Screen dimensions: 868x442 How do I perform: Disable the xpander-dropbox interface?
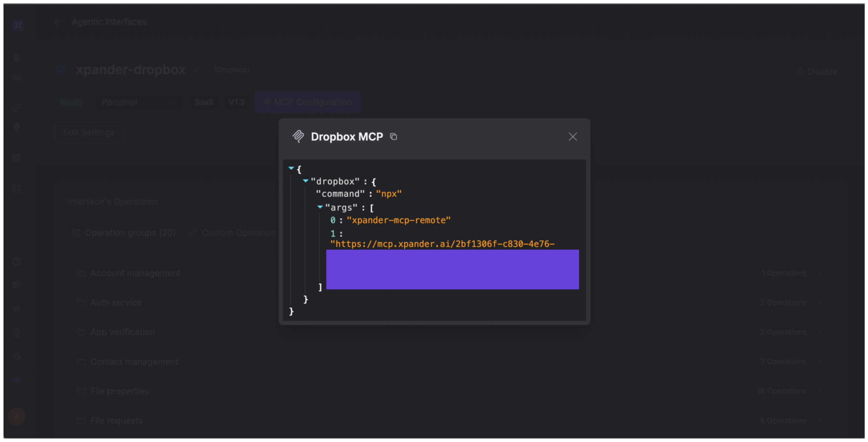coord(817,72)
